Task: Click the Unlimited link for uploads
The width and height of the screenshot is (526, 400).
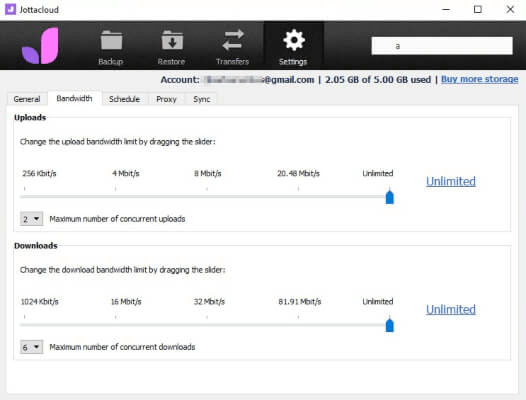Action: pyautogui.click(x=451, y=181)
